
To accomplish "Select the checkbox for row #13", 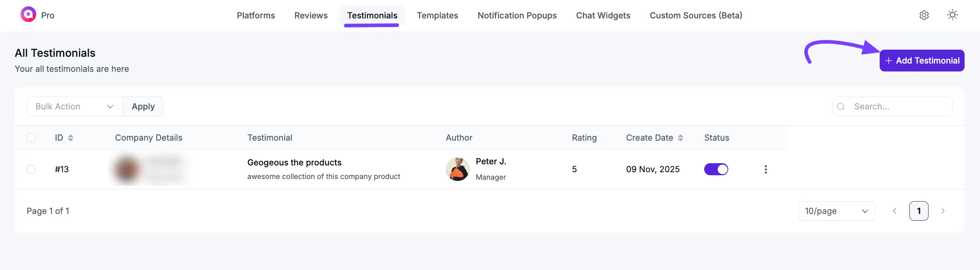I will tap(31, 170).
